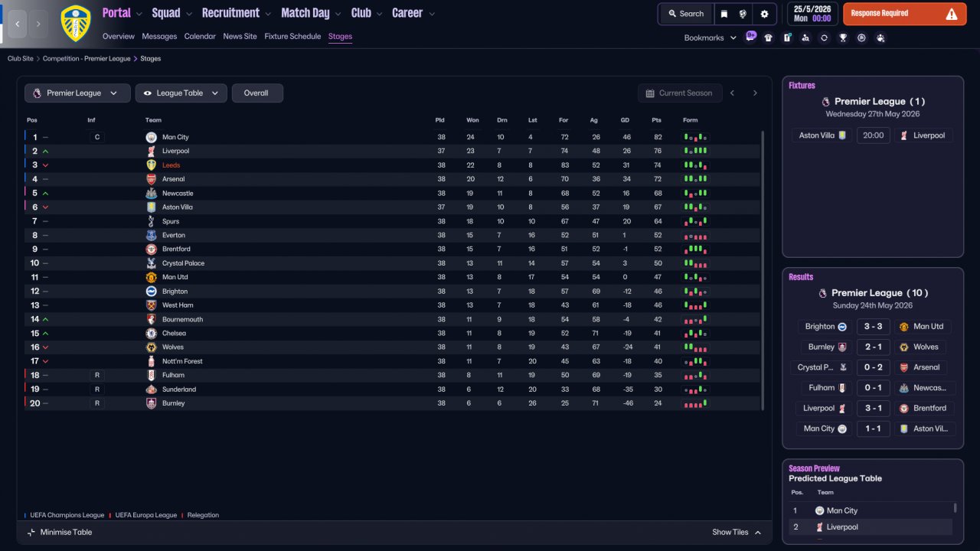Image resolution: width=980 pixels, height=551 pixels.
Task: Click the Leeds team name in table
Action: (x=171, y=165)
